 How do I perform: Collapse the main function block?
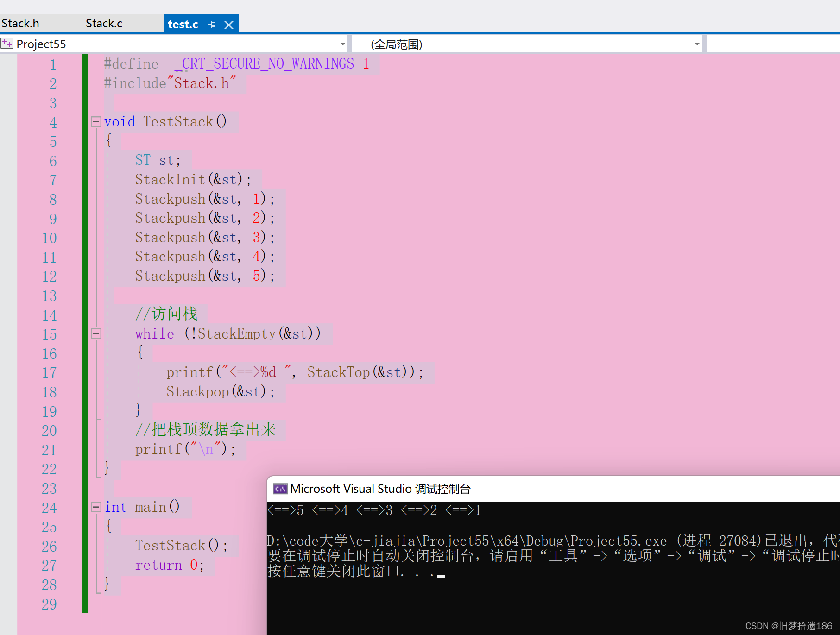click(96, 507)
